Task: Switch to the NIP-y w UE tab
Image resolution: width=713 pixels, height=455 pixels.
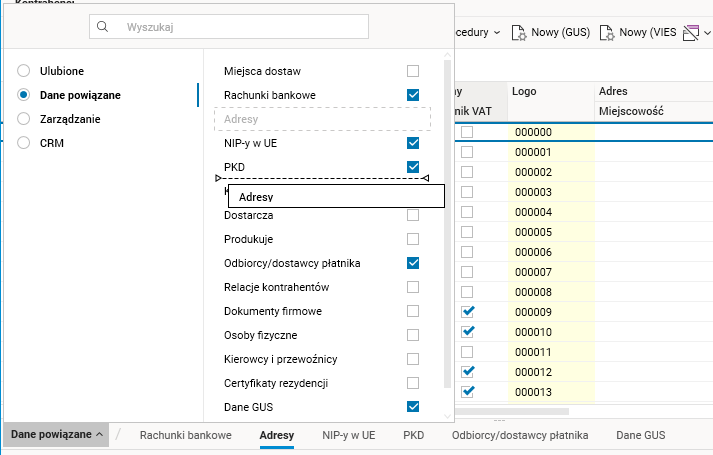Action: pyautogui.click(x=348, y=436)
